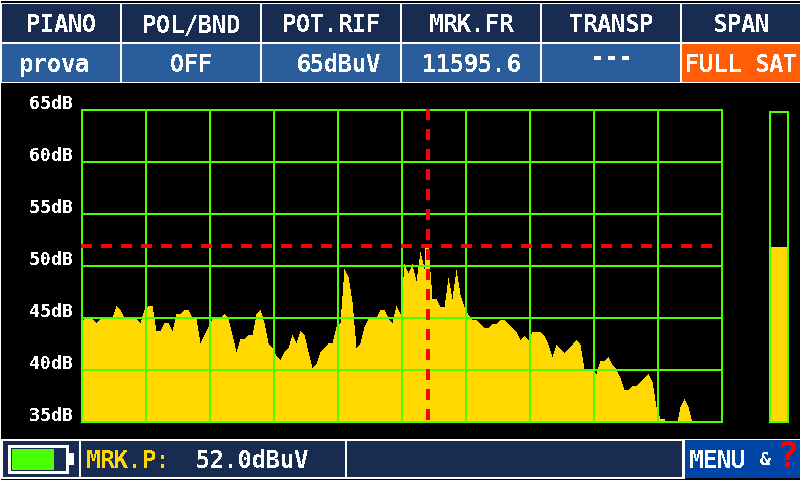800x480 pixels.
Task: Tap the 'prova' plan value
Action: 61,63
